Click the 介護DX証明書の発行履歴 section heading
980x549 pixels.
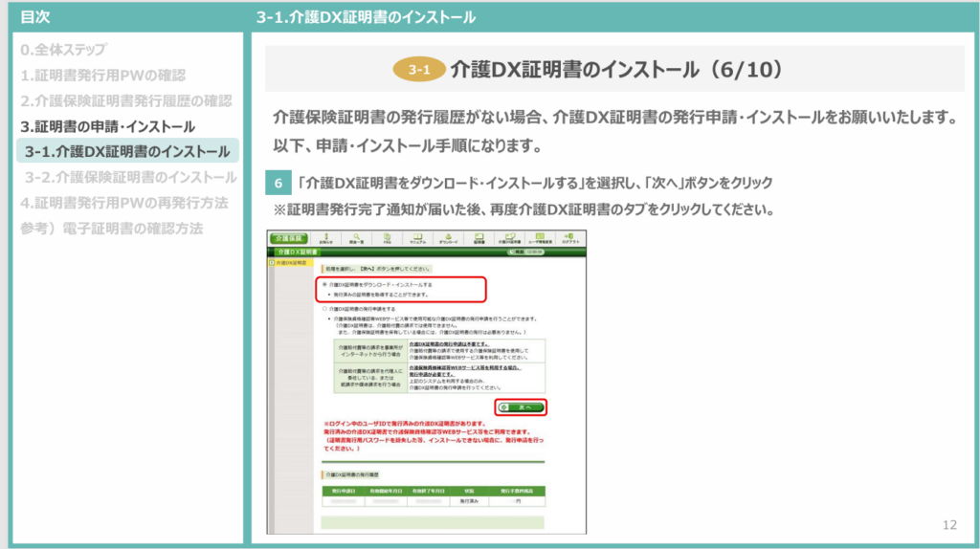pos(352,474)
